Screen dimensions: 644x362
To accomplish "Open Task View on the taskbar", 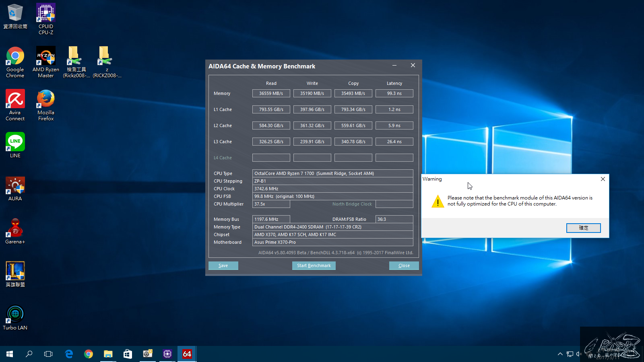I will pos(48,354).
